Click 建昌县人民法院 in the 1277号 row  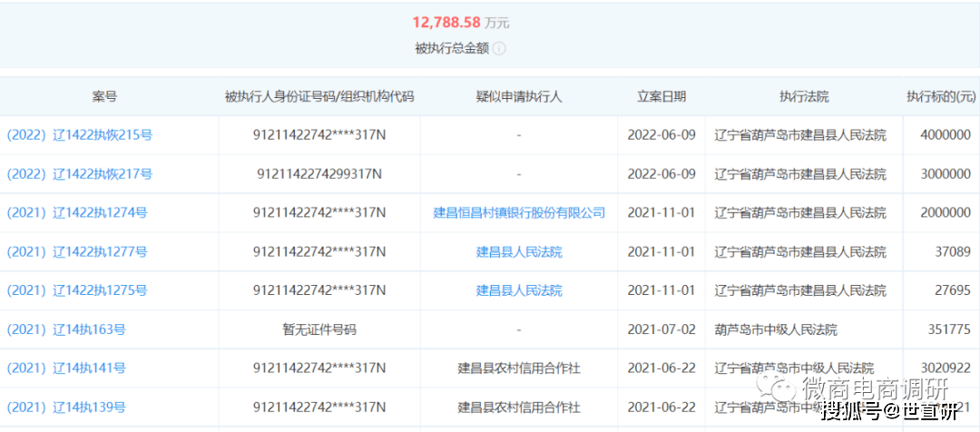519,252
